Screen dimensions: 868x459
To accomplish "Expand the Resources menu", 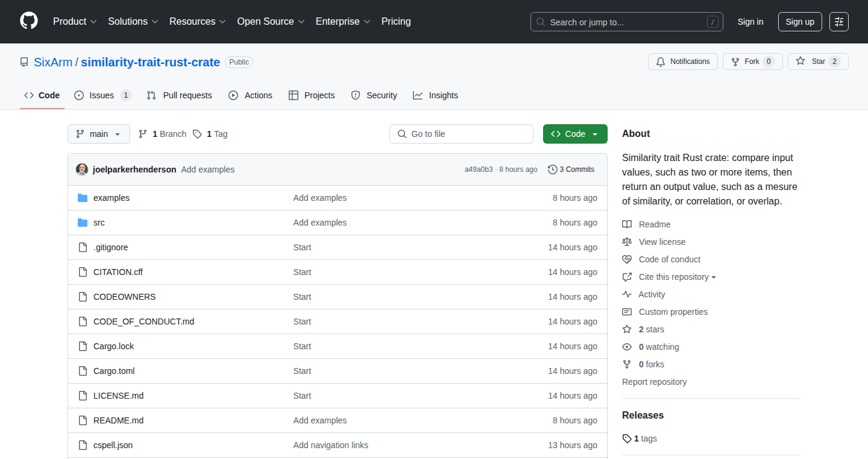I will point(198,22).
